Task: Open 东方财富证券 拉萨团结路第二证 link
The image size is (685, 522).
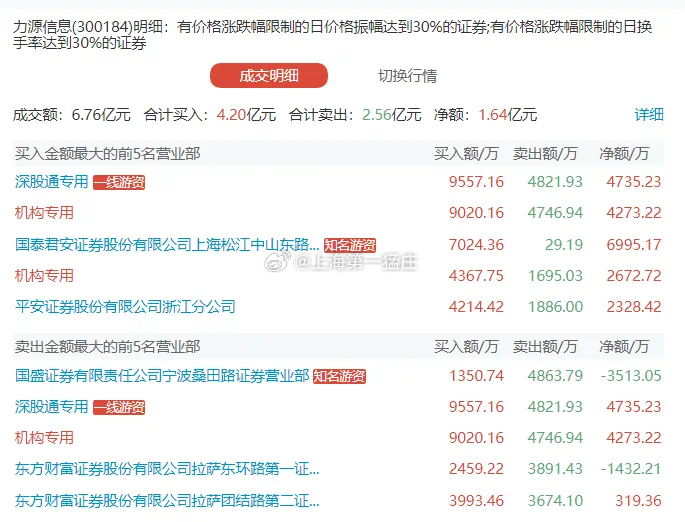Action: point(167,501)
